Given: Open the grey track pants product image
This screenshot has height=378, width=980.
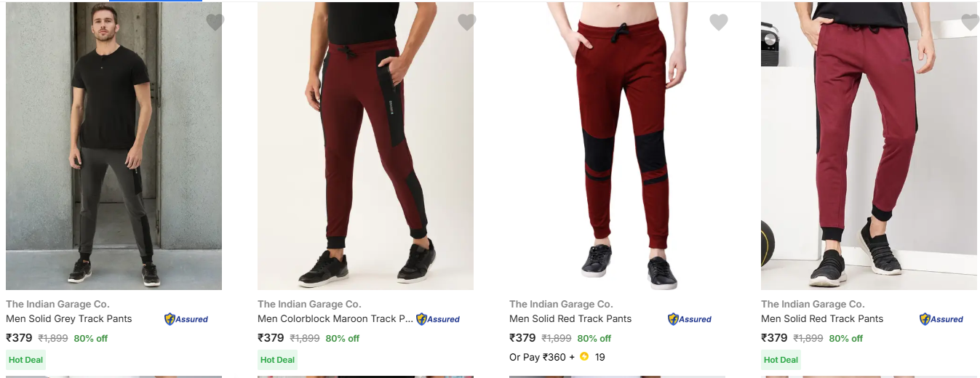Looking at the screenshot, I should [x=113, y=145].
